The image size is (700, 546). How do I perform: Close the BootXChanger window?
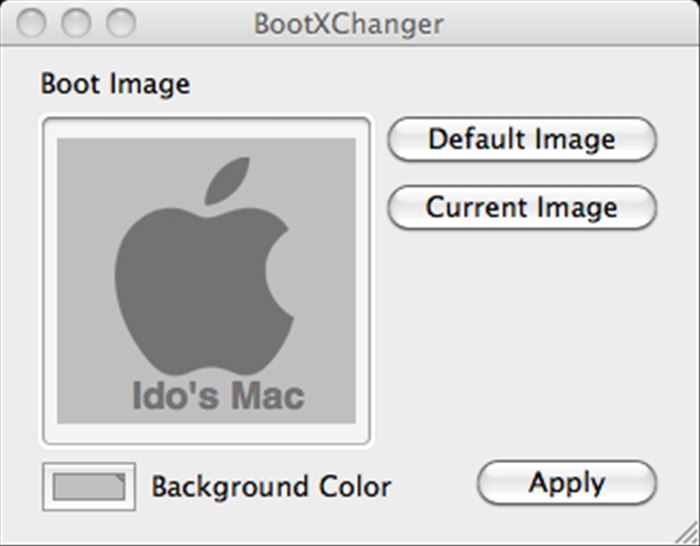pyautogui.click(x=31, y=22)
